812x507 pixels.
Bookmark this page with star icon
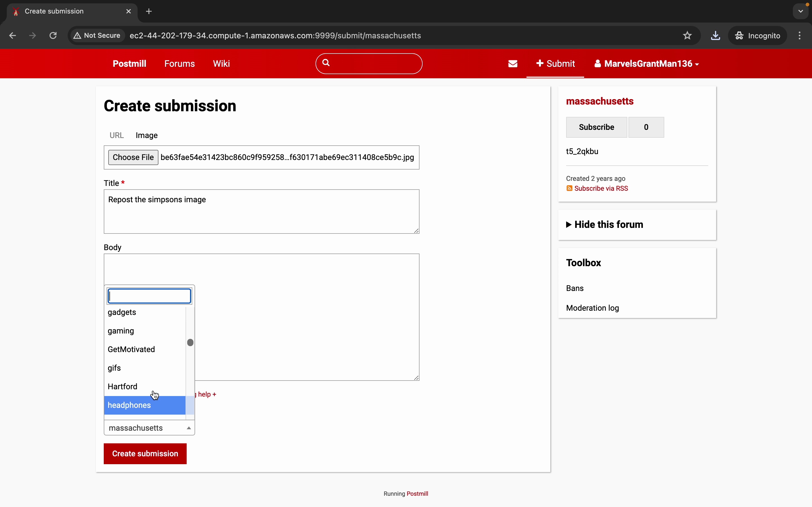(x=687, y=35)
